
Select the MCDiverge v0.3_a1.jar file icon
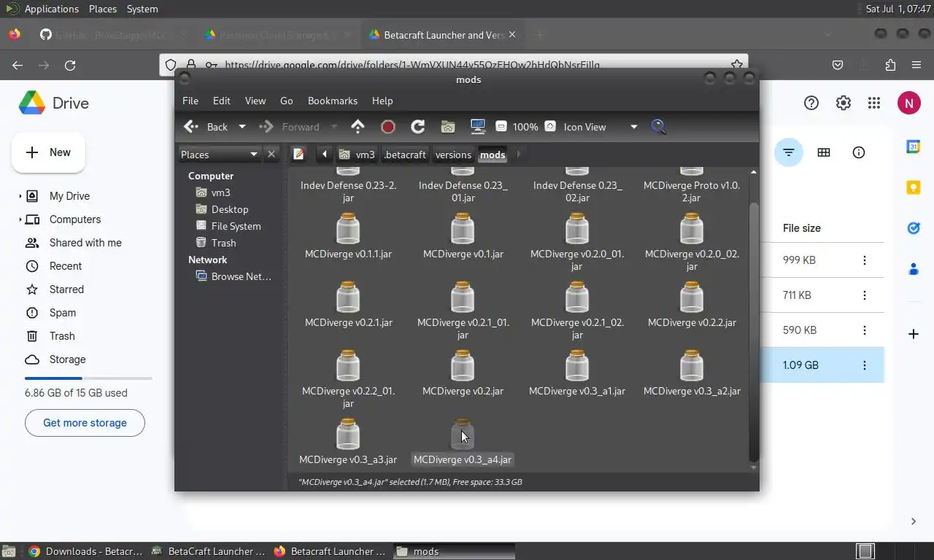[x=577, y=366]
